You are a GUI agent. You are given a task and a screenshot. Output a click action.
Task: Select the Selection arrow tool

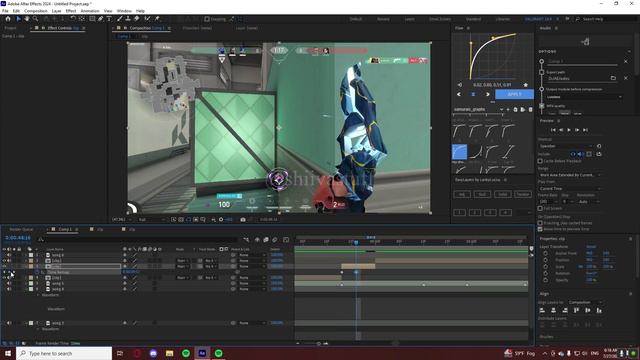[18, 19]
